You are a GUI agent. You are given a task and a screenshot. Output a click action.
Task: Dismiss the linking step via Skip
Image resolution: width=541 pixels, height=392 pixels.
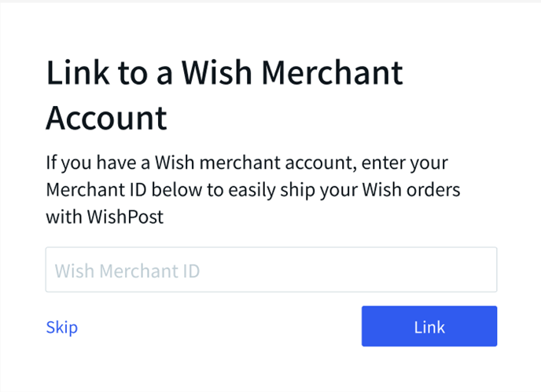(62, 327)
